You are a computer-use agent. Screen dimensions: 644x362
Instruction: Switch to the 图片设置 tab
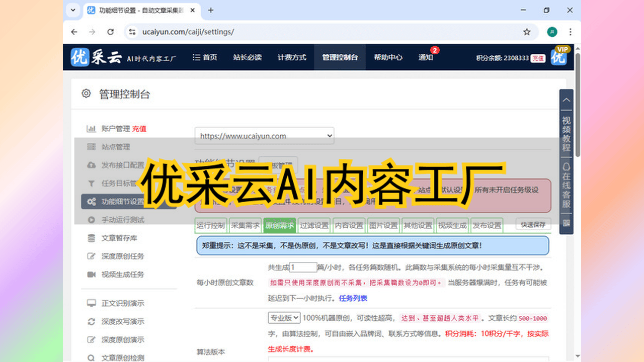click(383, 225)
